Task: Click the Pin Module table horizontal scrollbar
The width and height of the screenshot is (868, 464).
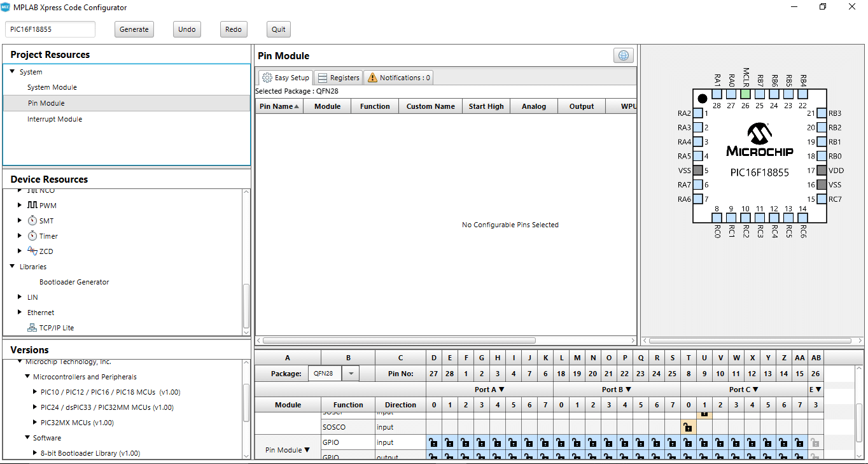Action: click(399, 341)
